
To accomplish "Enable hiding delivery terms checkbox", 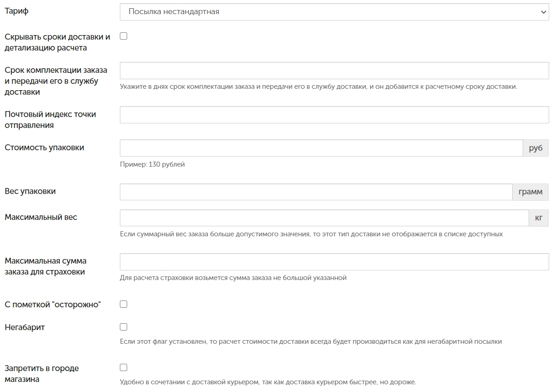I will coord(124,36).
